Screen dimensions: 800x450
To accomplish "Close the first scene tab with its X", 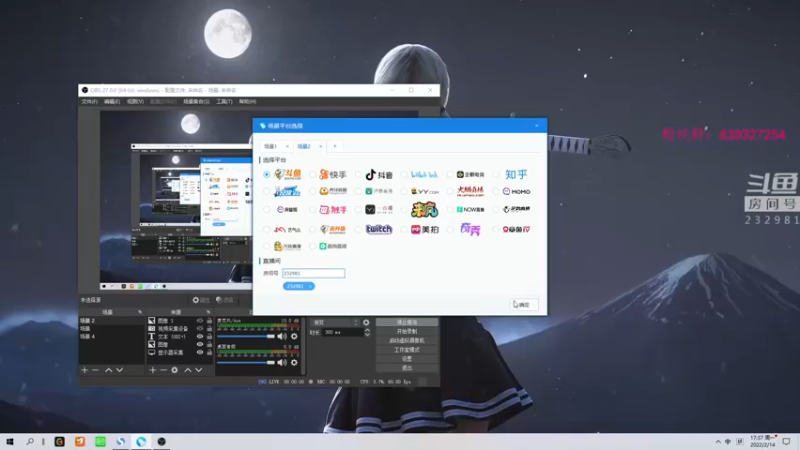I will click(287, 146).
